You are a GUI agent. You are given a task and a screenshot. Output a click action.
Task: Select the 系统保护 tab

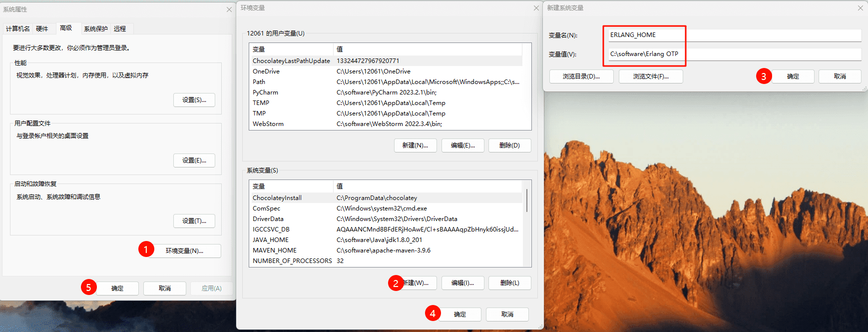[x=95, y=29]
